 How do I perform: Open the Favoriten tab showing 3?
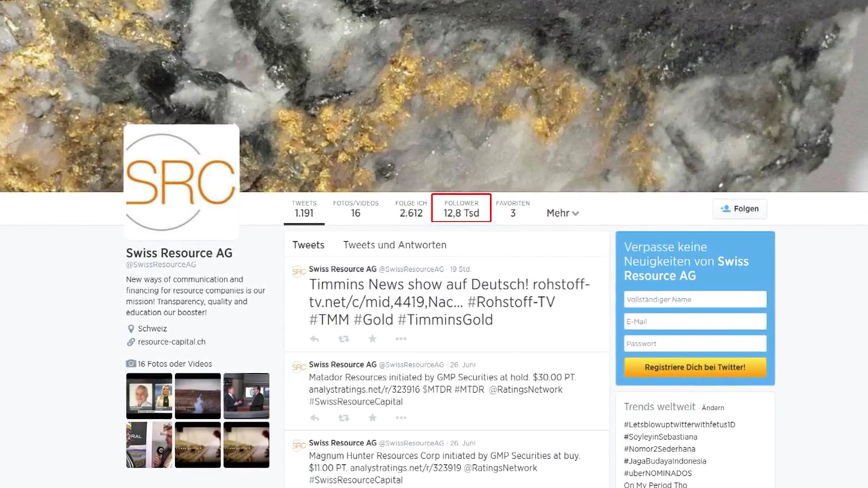point(513,209)
